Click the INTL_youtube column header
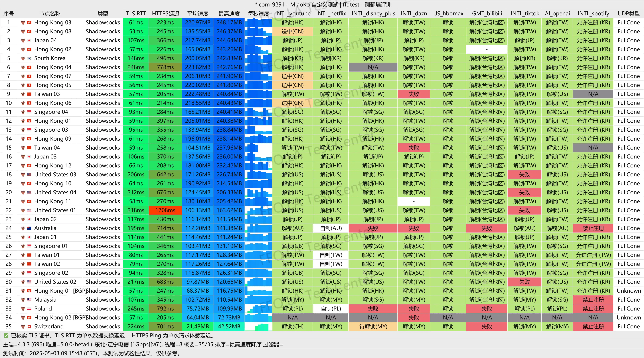Viewport: 644px width, 358px height. [x=293, y=14]
